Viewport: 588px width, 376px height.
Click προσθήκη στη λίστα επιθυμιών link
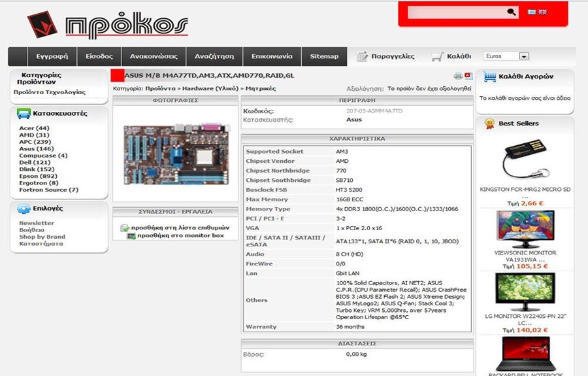pos(180,228)
